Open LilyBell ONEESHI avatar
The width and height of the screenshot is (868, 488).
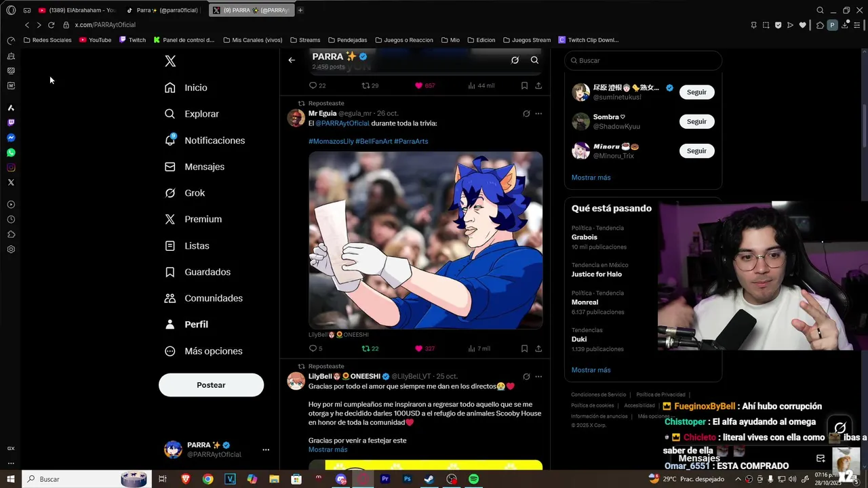[296, 381]
